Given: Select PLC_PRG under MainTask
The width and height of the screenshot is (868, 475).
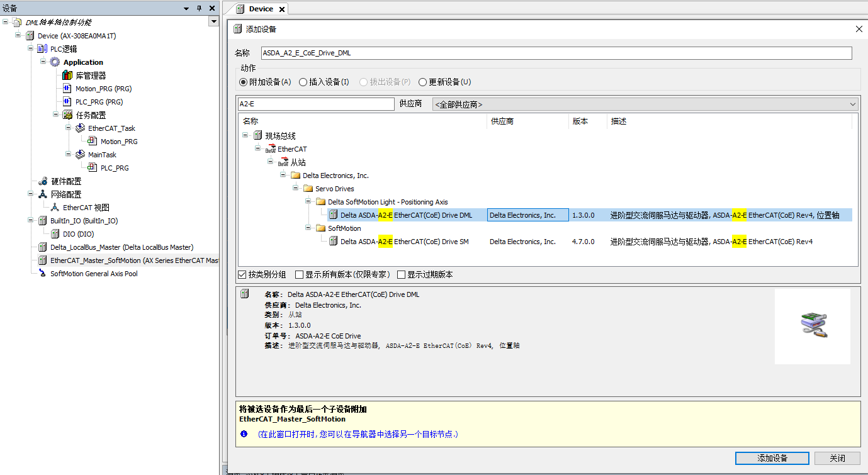Looking at the screenshot, I should click(115, 168).
